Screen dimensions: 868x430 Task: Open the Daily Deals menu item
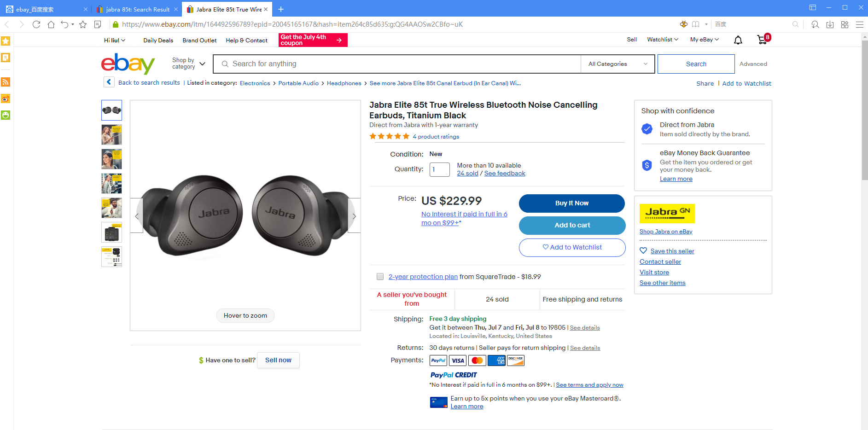pyautogui.click(x=158, y=41)
